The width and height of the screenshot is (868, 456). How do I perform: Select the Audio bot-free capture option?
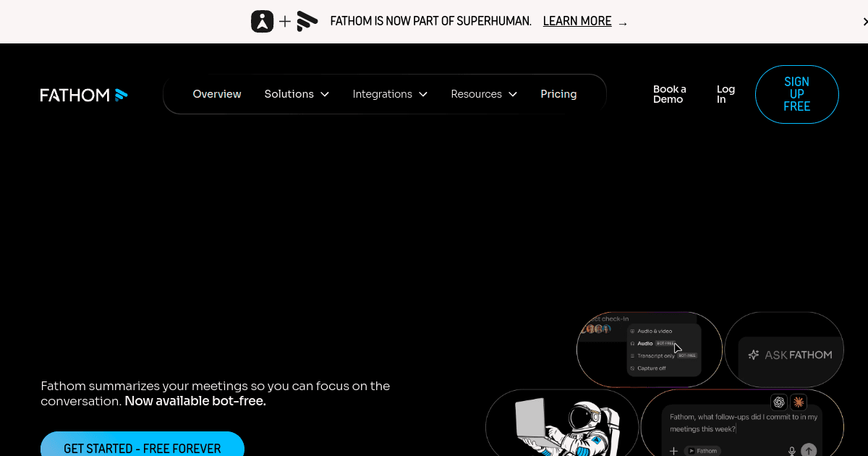[652, 343]
